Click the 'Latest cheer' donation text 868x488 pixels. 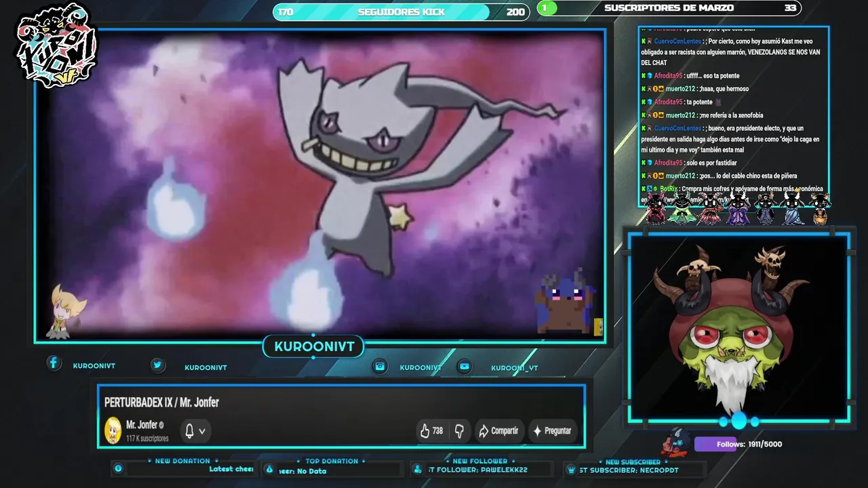click(231, 469)
